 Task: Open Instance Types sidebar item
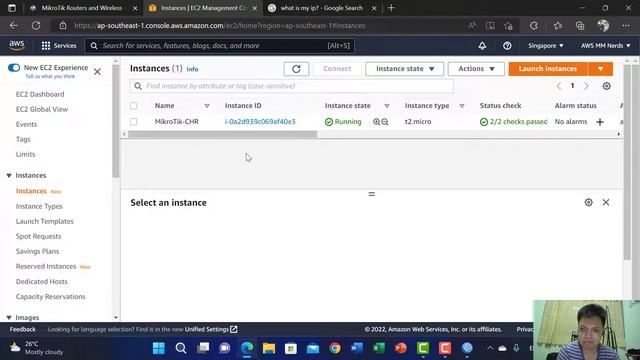tap(39, 207)
